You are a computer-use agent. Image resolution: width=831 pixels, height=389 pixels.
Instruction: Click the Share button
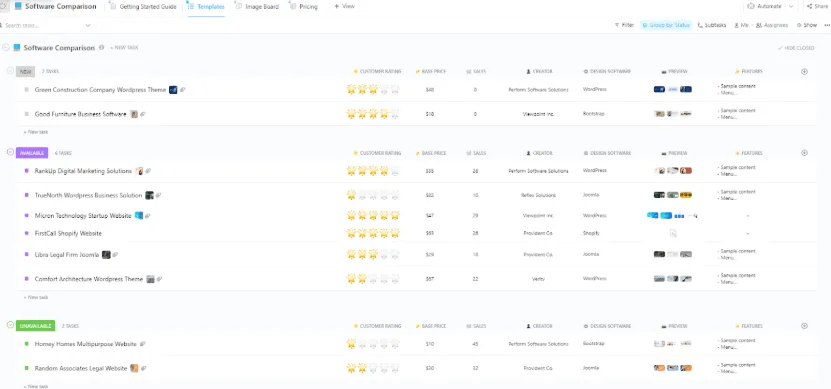pyautogui.click(x=817, y=6)
